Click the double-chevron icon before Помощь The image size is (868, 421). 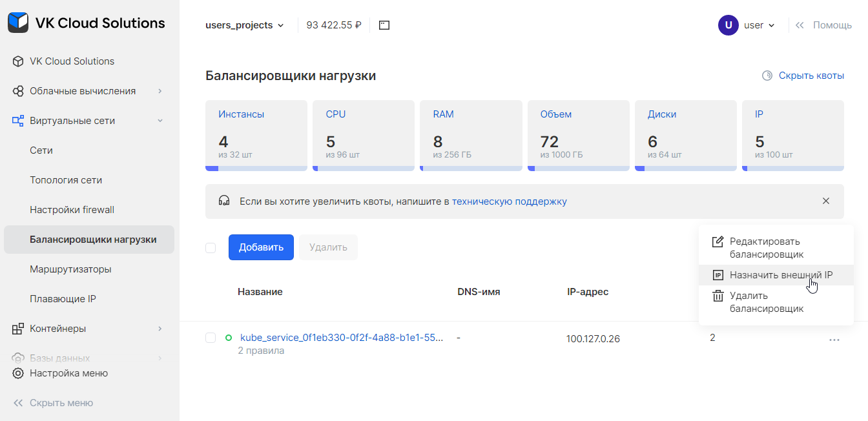click(x=800, y=25)
